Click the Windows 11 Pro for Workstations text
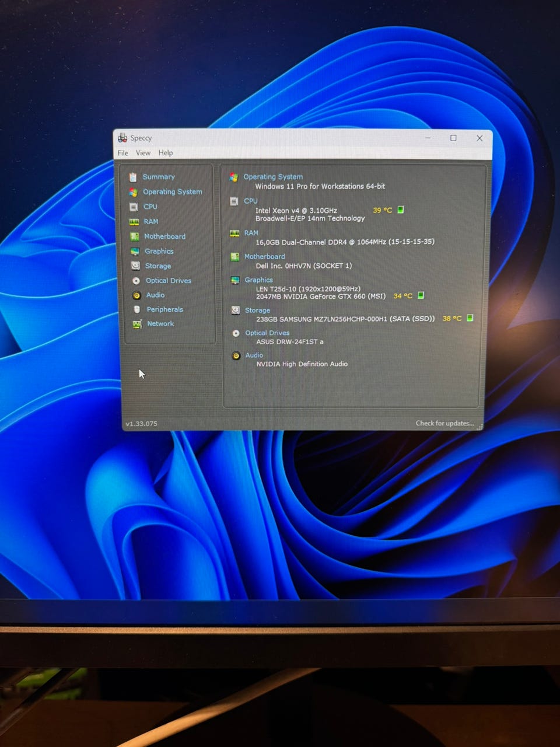The height and width of the screenshot is (747, 560). click(320, 187)
